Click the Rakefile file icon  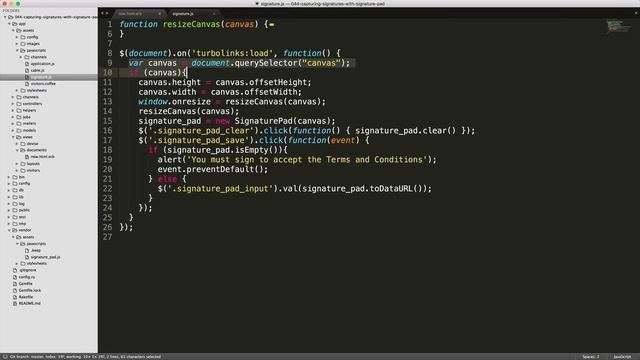pos(15,297)
